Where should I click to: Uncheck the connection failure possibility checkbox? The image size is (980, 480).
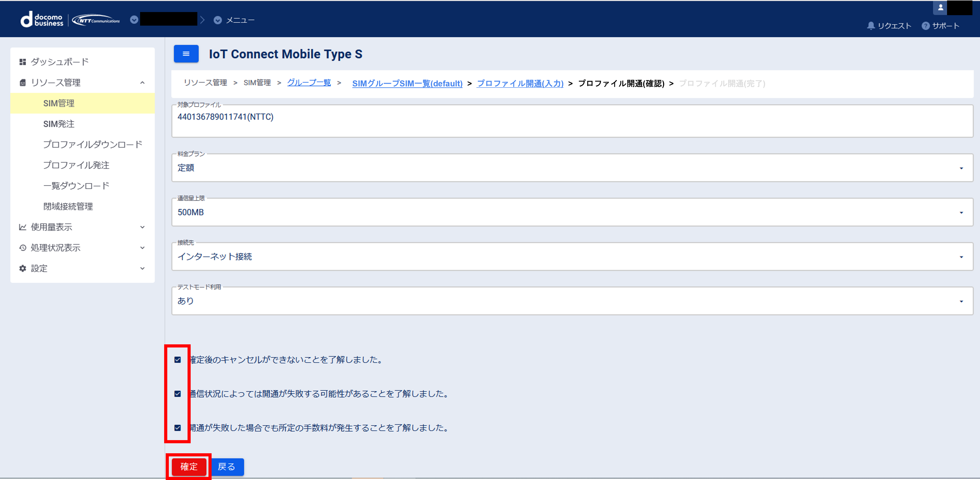[x=177, y=394]
